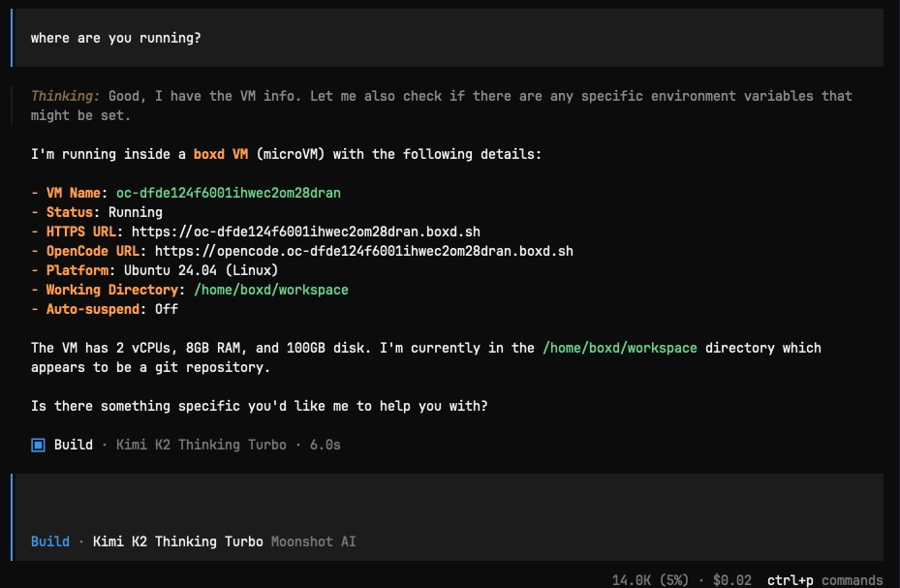Click 'Kimi K2 Thinking Turbo' in the response footer
This screenshot has height=588, width=900.
pos(201,445)
